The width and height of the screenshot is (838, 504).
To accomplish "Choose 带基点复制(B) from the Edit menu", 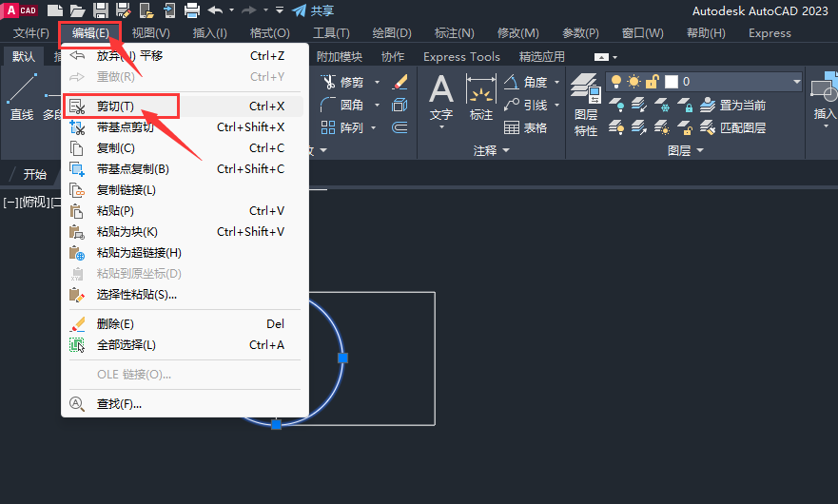I will click(183, 169).
